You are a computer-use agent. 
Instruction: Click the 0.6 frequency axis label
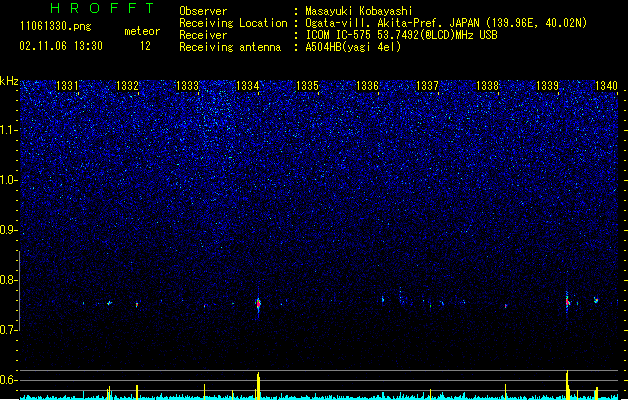pyautogui.click(x=8, y=380)
